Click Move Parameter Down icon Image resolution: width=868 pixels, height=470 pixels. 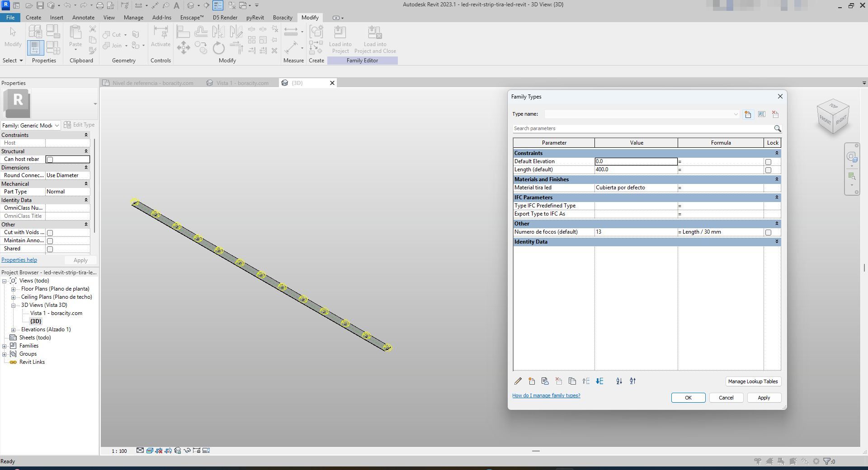tap(599, 381)
